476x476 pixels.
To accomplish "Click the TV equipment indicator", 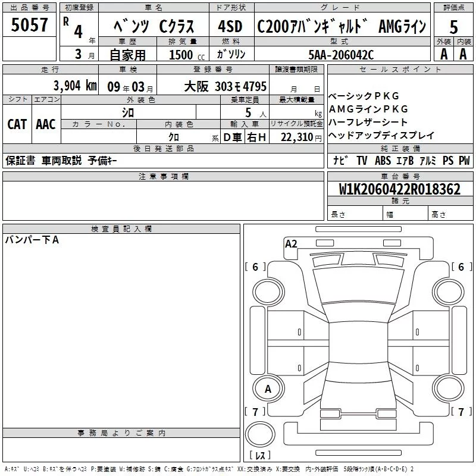I will point(362,160).
